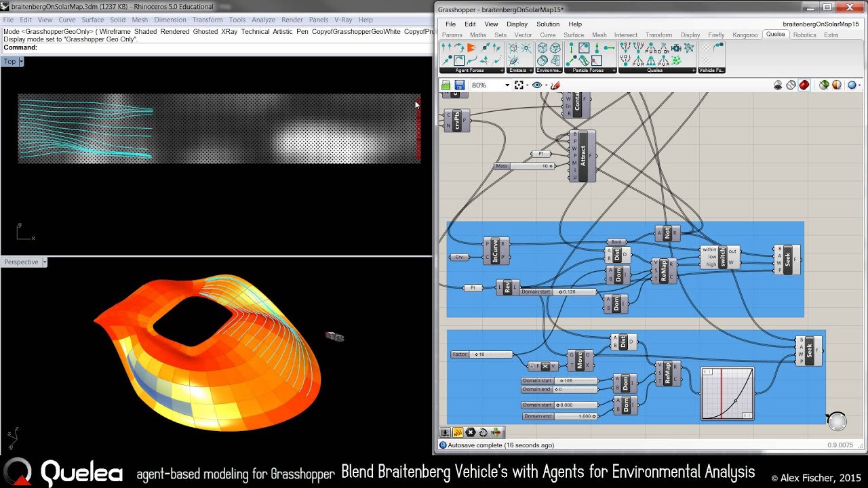Open the 80% zoom level dropdown
This screenshot has height=488, width=868.
507,85
